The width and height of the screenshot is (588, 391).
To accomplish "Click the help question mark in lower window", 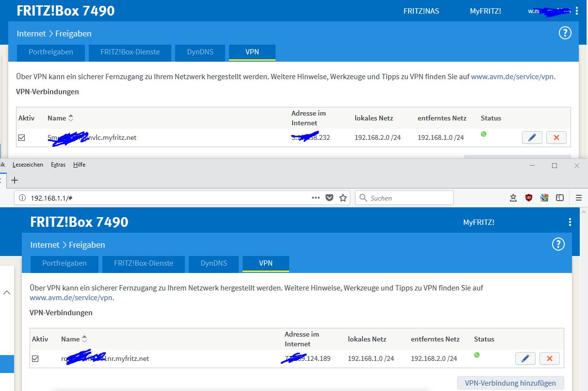I will (x=558, y=244).
